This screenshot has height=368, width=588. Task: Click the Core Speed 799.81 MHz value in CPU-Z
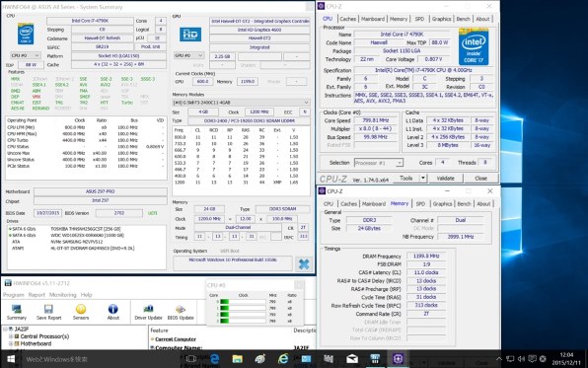[376, 120]
